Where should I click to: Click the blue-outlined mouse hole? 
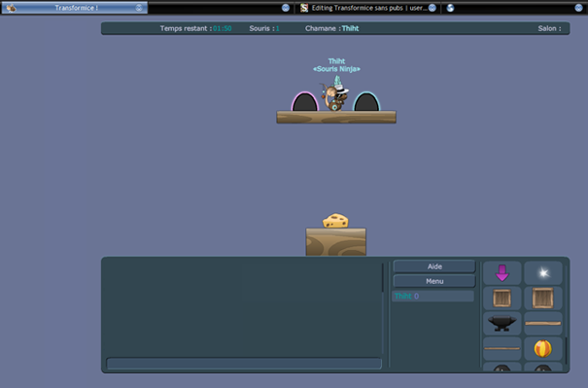coord(366,101)
